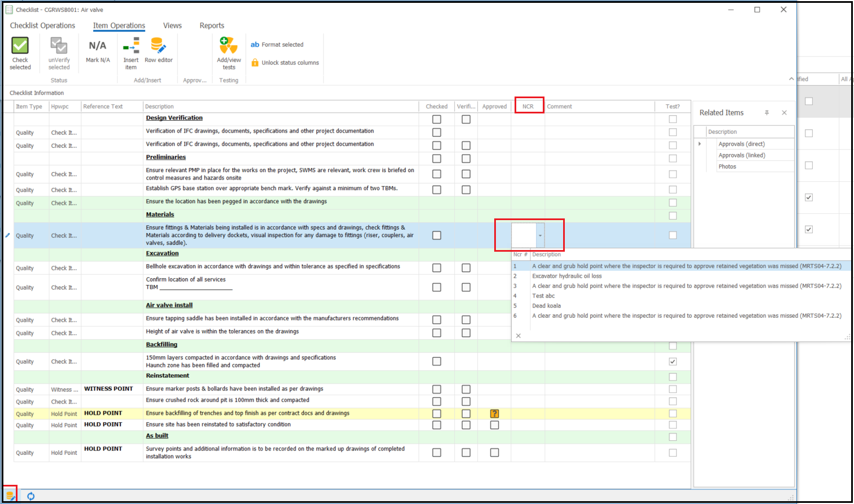Mark the item N/A
Viewport: 854px width, 504px height.
pyautogui.click(x=98, y=46)
